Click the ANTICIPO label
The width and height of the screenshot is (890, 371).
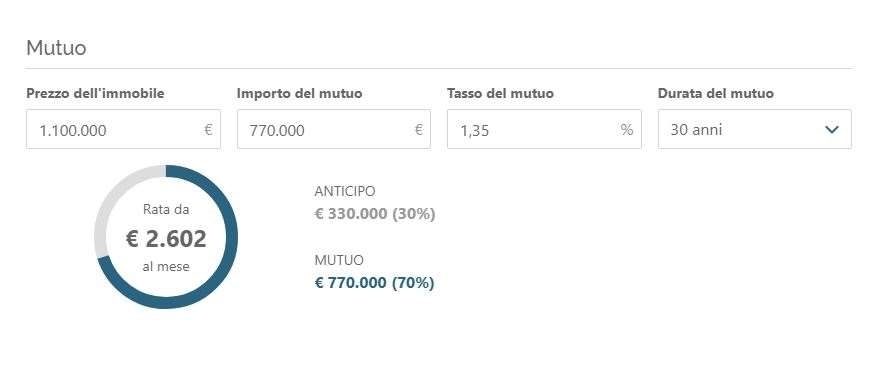point(345,192)
